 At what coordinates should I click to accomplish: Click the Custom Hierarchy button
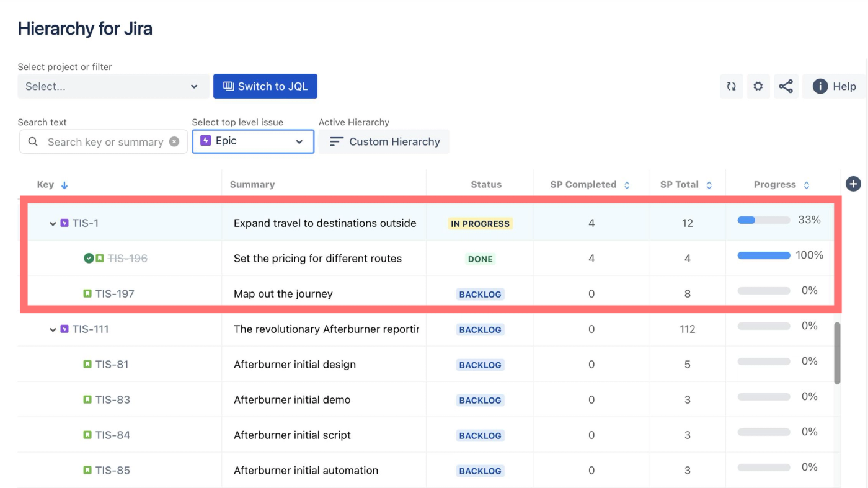[x=384, y=141]
